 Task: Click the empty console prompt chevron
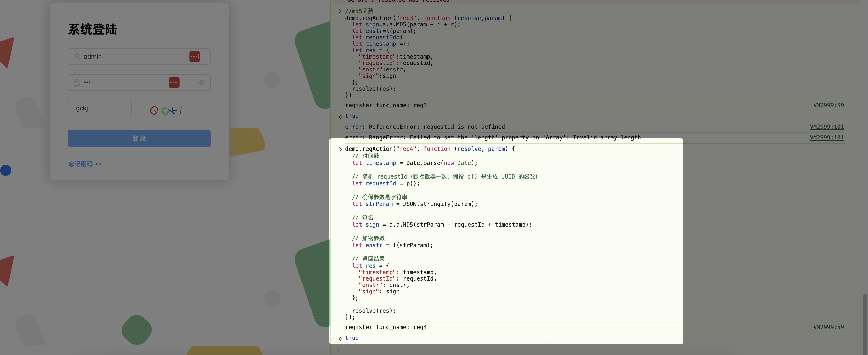338,349
